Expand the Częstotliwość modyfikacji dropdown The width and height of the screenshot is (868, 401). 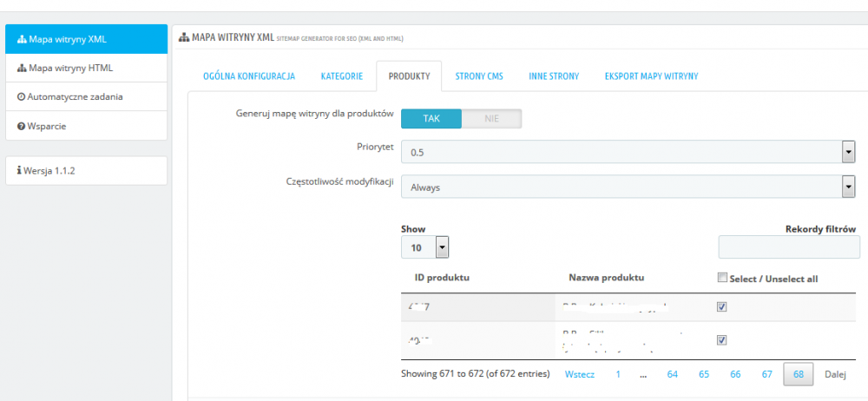[x=628, y=187]
